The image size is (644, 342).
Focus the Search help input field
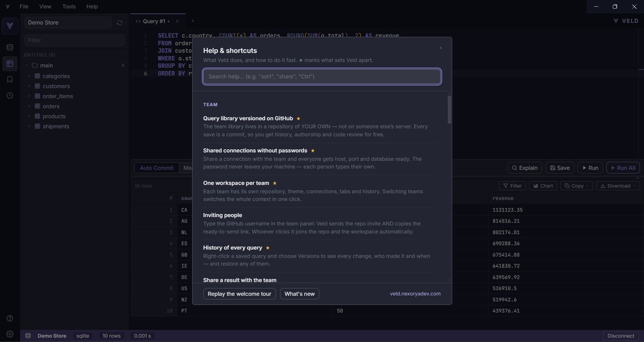[322, 76]
